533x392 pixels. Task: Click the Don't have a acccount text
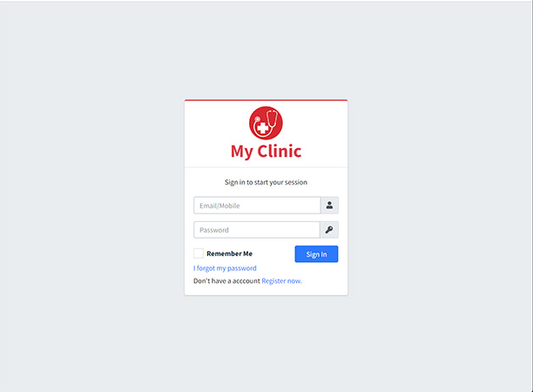[x=226, y=280]
